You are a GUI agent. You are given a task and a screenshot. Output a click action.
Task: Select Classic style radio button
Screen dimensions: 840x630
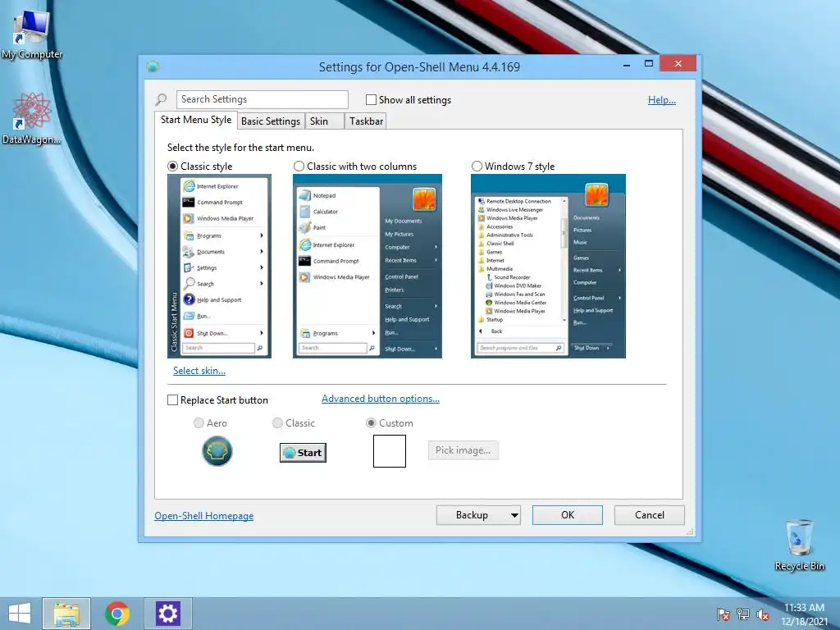click(172, 166)
